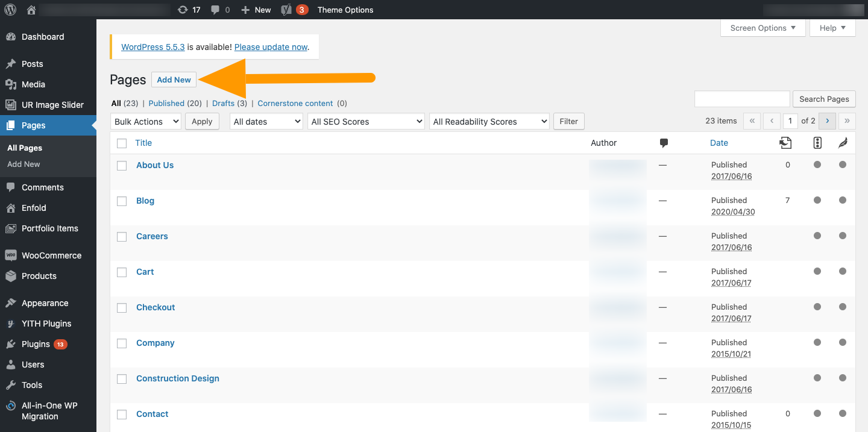Filter by Drafts pages
The width and height of the screenshot is (868, 432).
223,104
